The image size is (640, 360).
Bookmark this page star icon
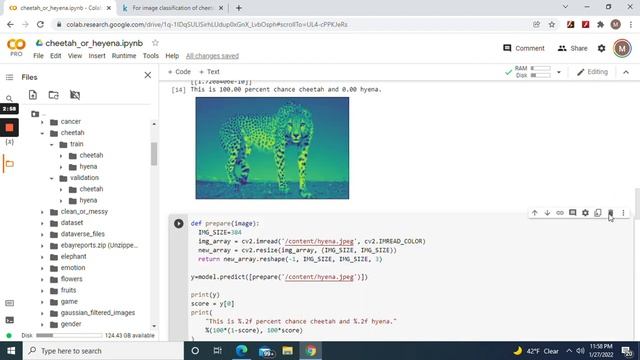click(x=551, y=24)
